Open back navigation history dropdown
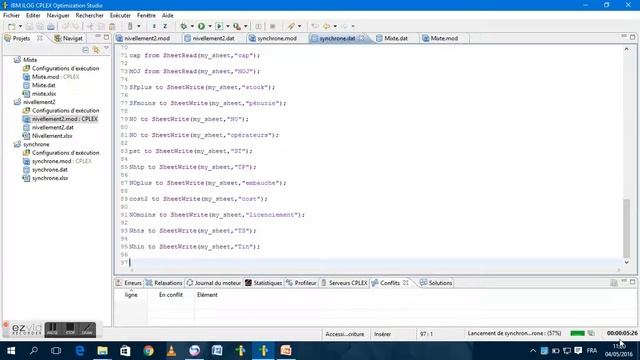 tap(335, 27)
